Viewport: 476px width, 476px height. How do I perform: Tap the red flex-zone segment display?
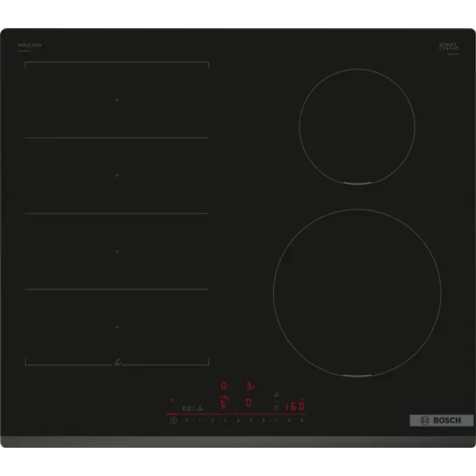224,402
